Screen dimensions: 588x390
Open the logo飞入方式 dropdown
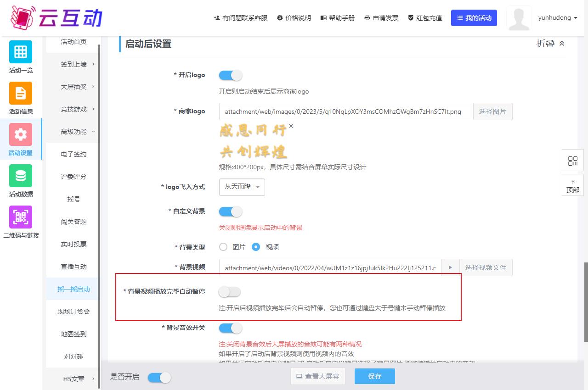point(242,187)
